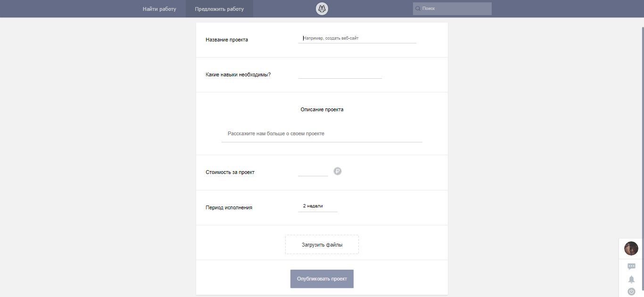Click the power logout icon
Image resolution: width=644 pixels, height=297 pixels.
pyautogui.click(x=631, y=291)
